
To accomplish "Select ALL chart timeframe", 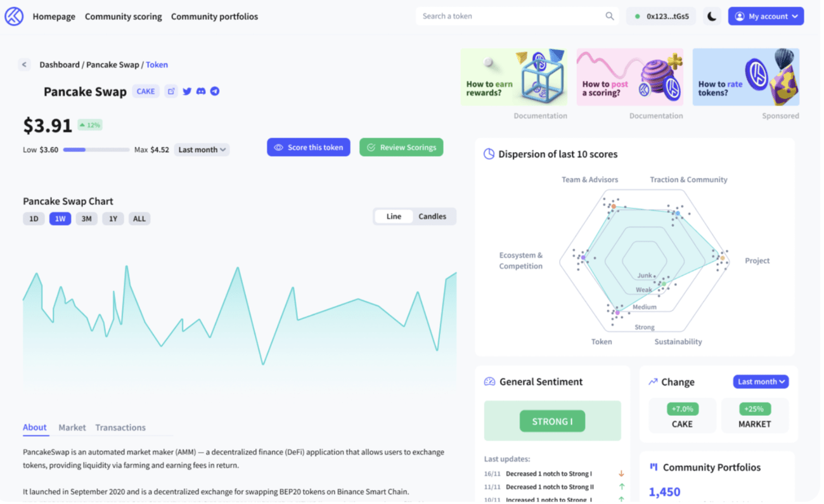I will point(139,219).
